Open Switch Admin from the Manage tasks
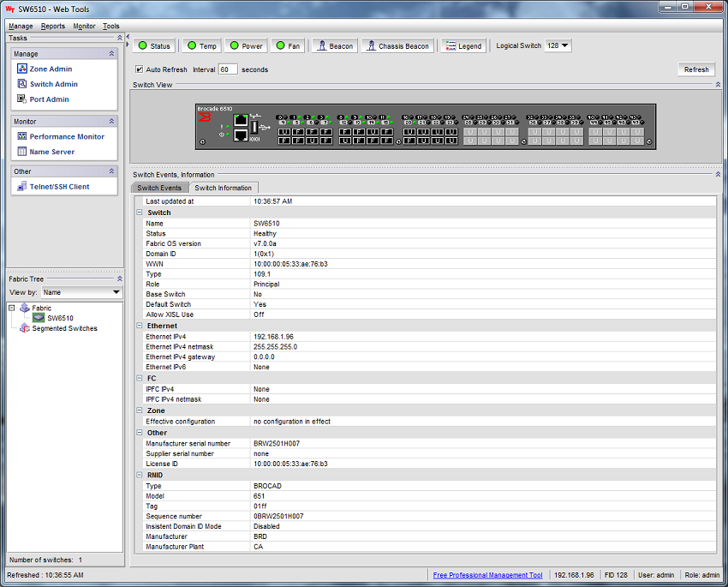Screen dimensions: 728x587 click(x=47, y=84)
